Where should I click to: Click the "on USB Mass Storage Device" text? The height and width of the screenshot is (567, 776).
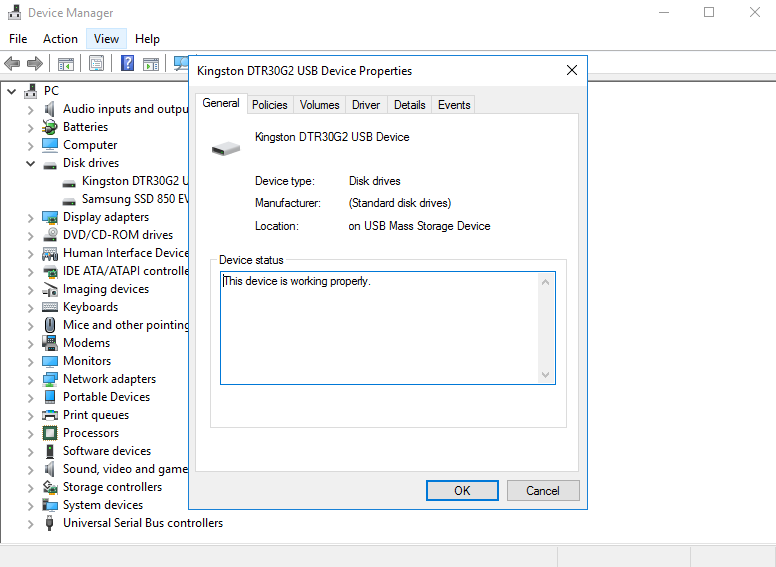click(419, 226)
